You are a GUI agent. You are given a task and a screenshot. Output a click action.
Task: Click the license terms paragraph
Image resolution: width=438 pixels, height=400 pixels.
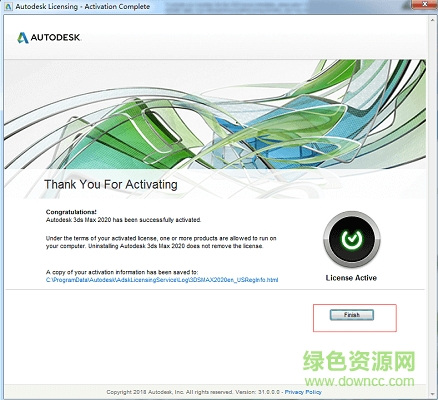[x=161, y=242]
